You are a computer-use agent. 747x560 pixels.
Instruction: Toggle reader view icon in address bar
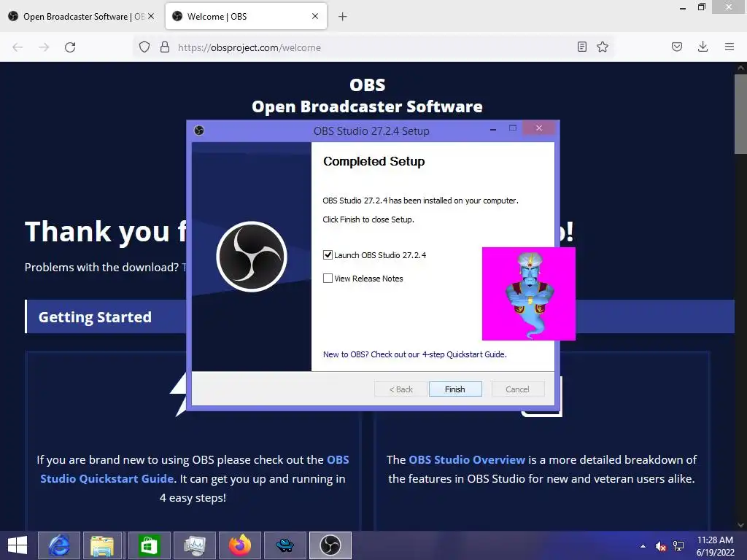581,47
